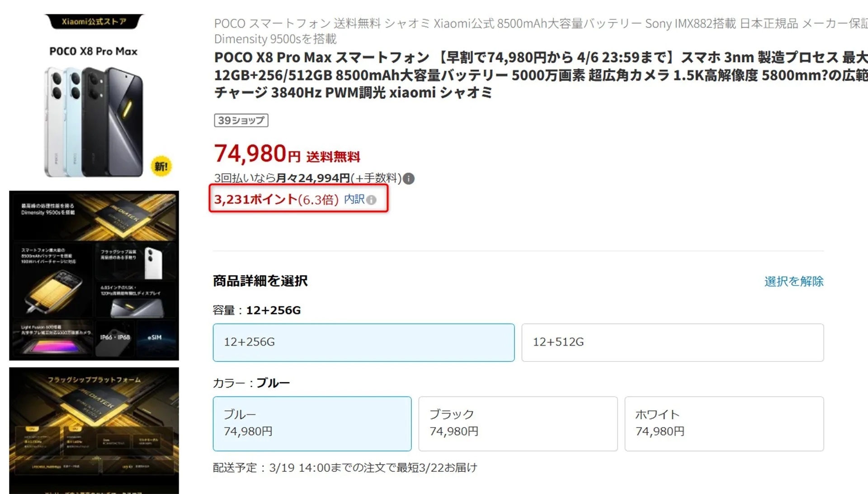Choose the ブルー color option
868x494 pixels.
point(312,423)
